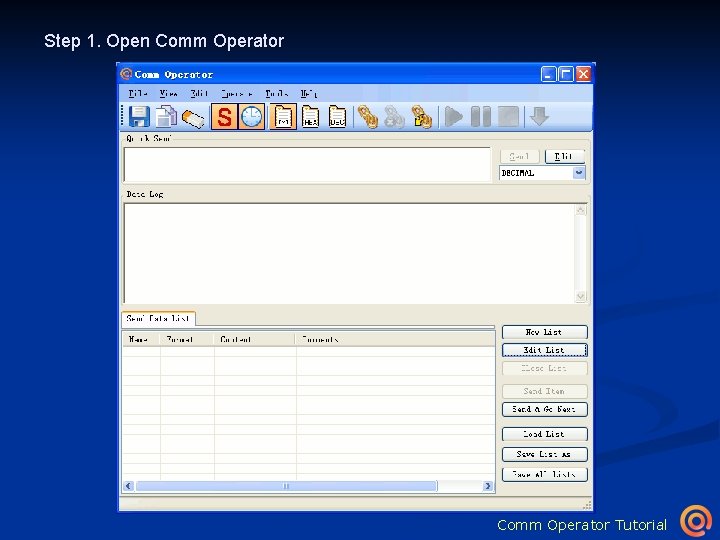
Task: Select the Decimal view document icon
Action: tap(338, 117)
